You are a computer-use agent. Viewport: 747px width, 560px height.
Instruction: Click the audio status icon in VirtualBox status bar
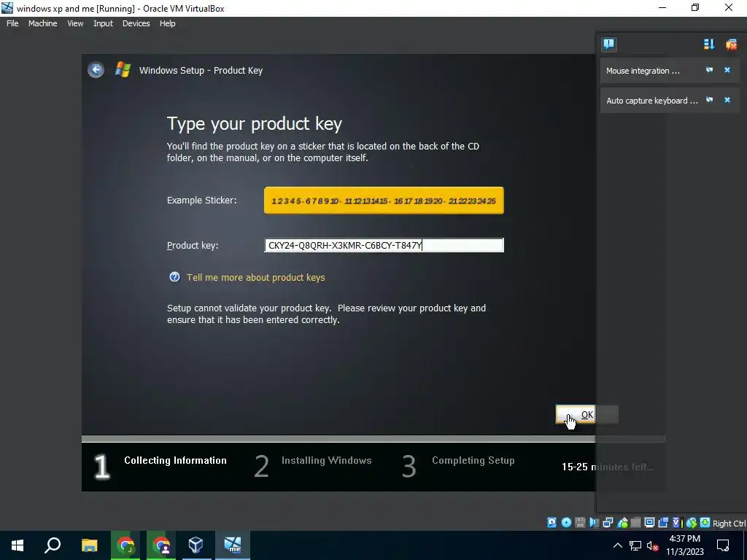(x=594, y=522)
